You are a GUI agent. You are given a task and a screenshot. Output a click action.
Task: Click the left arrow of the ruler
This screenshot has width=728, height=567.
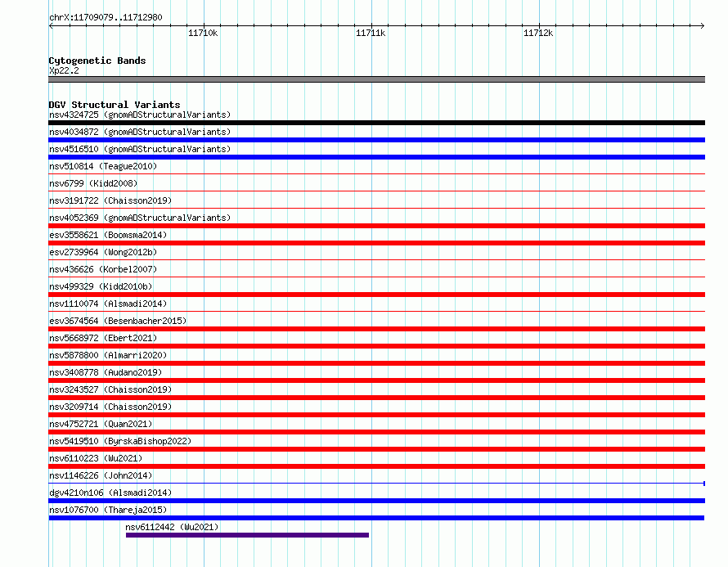(51, 26)
